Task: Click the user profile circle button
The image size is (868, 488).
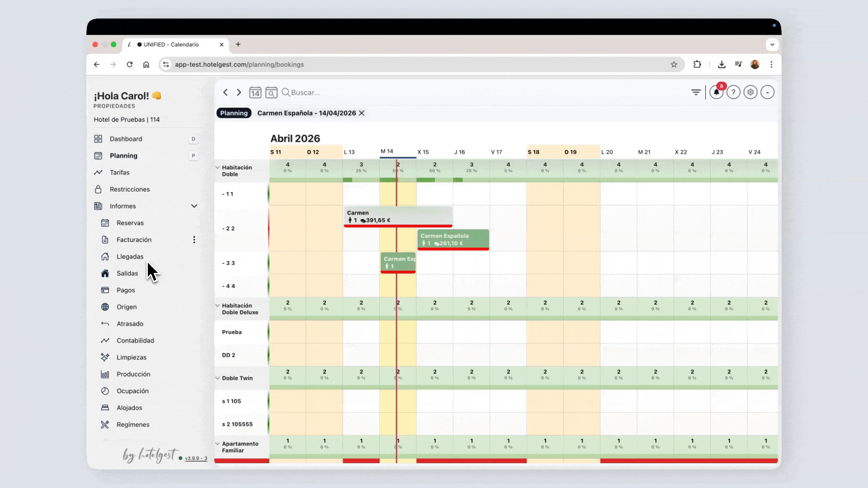Action: [x=768, y=92]
